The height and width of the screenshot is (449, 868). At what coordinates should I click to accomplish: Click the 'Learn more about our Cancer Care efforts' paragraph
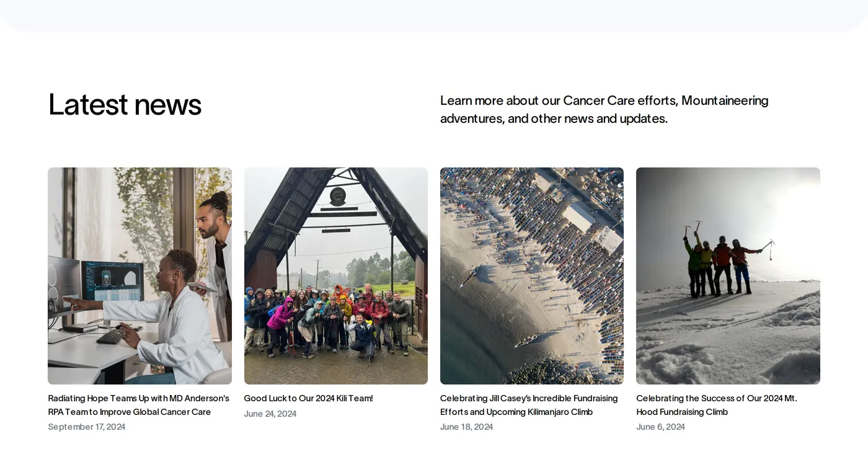[604, 109]
